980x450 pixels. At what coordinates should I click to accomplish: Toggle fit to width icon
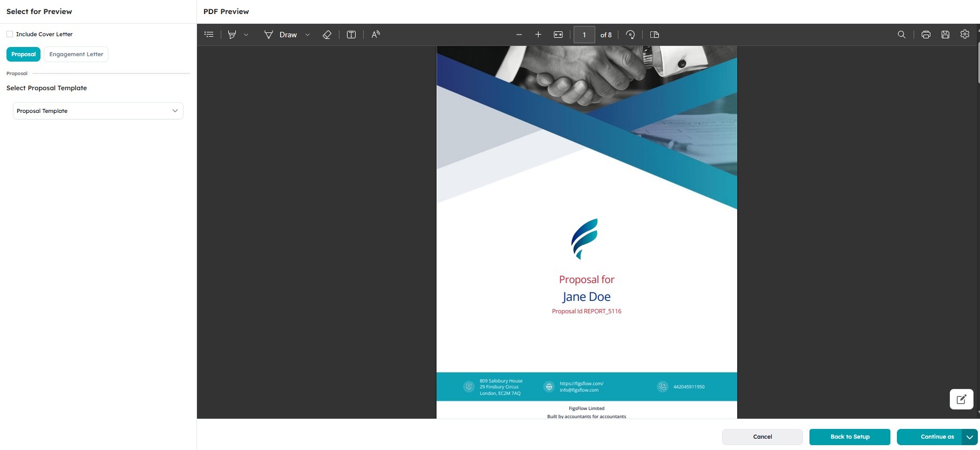coord(558,35)
